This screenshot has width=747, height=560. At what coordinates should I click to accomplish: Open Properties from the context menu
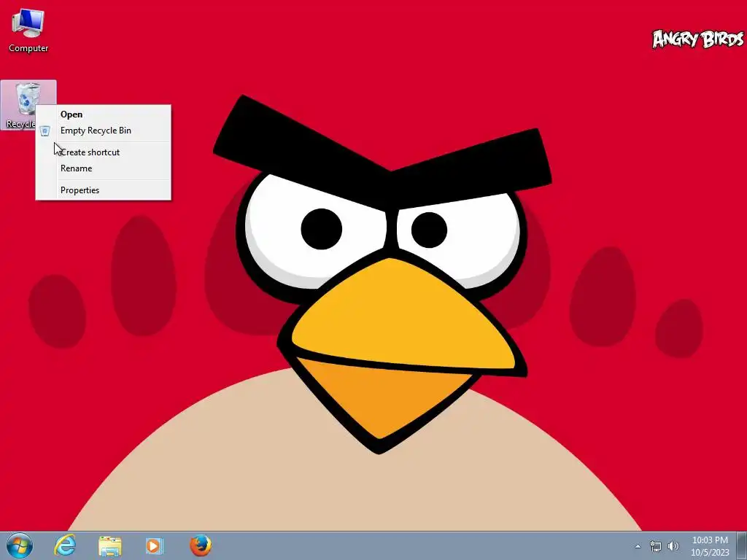tap(103, 190)
